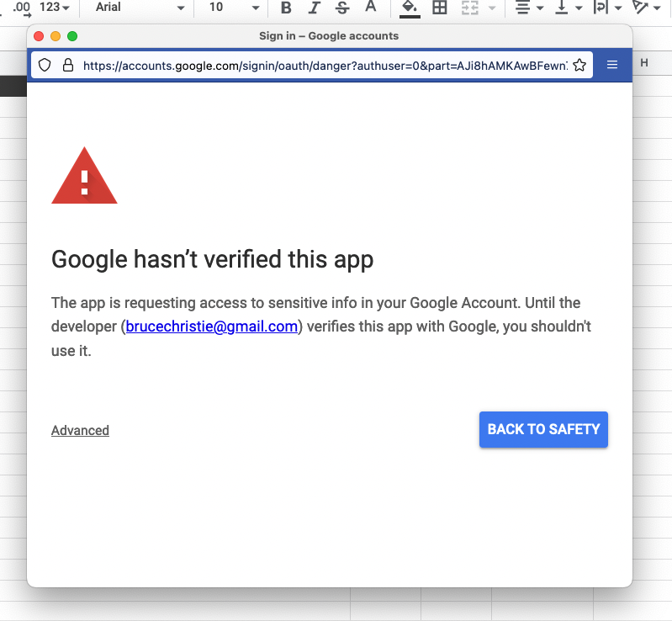Show site security info via the padlock
This screenshot has height=621, width=672.
tap(68, 65)
